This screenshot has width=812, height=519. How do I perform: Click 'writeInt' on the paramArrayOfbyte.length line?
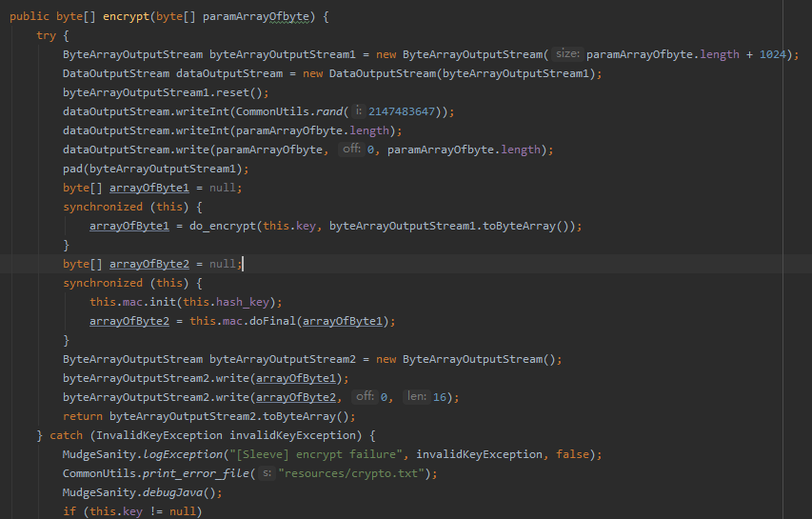[203, 131]
